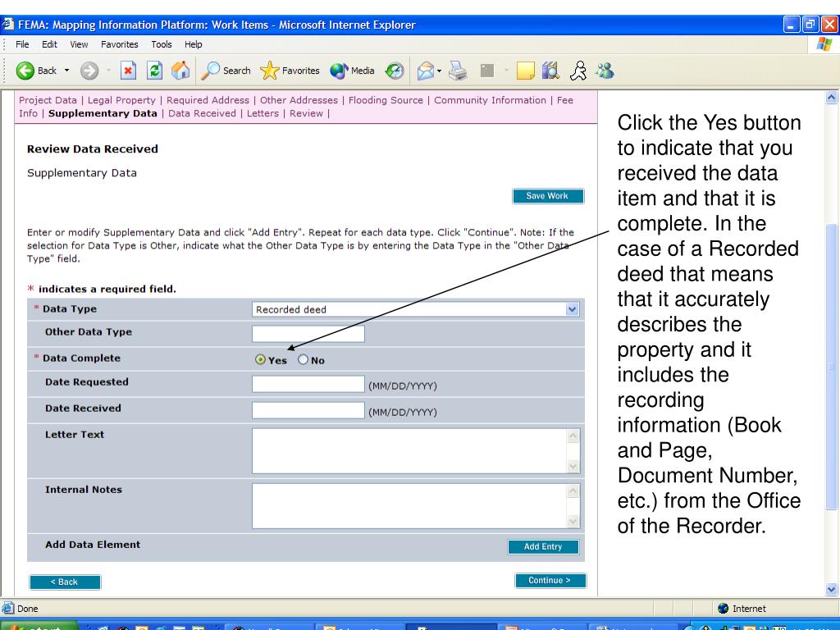
Task: Click inside the Letter Text area
Action: coord(409,451)
